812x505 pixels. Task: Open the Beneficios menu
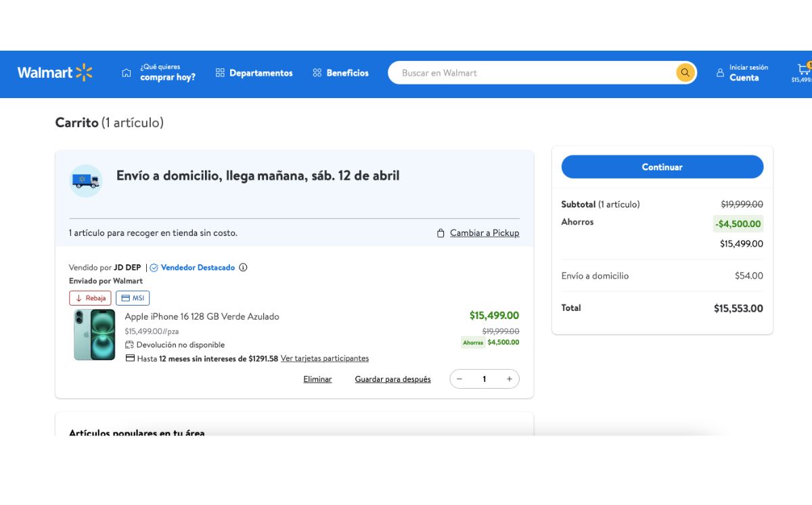[340, 73]
